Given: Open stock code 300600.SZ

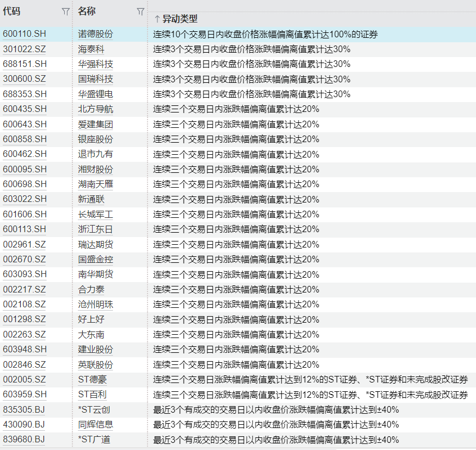Looking at the screenshot, I should [x=24, y=79].
